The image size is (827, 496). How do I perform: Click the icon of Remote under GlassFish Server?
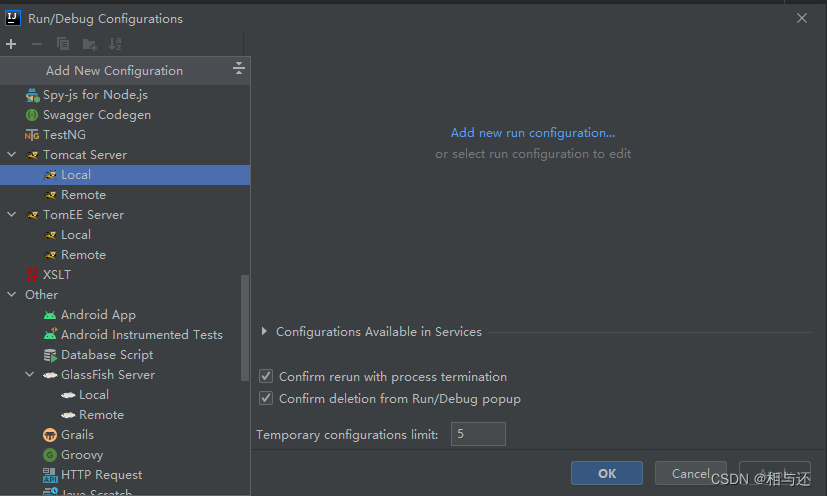(x=68, y=415)
